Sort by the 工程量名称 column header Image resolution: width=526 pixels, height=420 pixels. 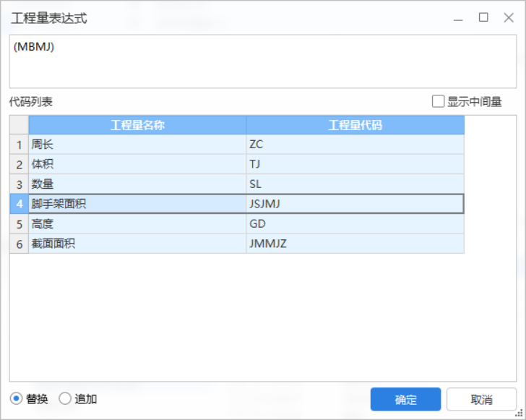137,125
